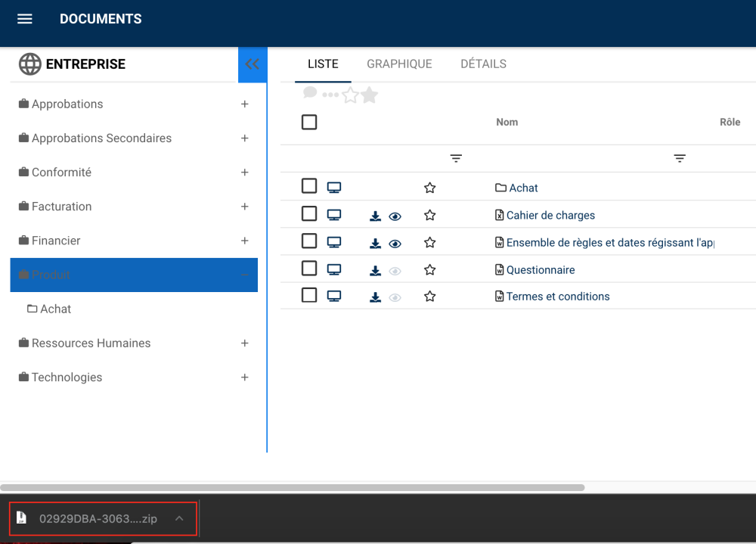Sort by the Rôle column header
Screen dimensions: 756x544
coord(730,122)
